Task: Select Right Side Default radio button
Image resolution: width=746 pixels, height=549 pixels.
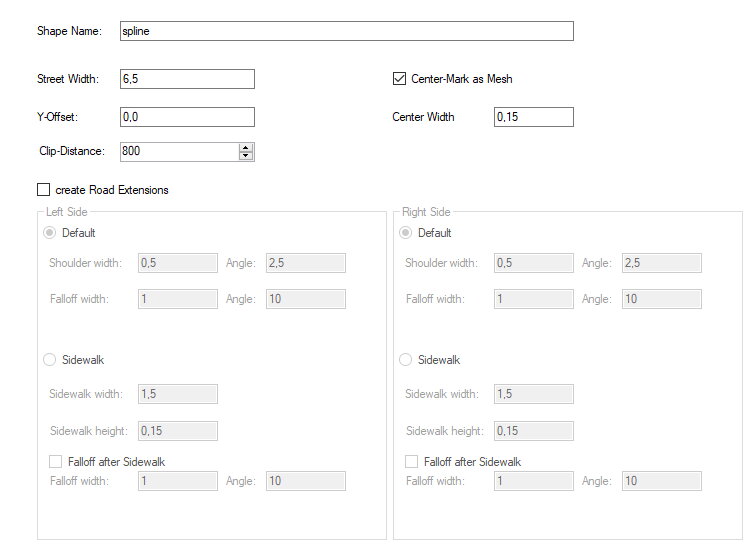Action: coord(405,233)
